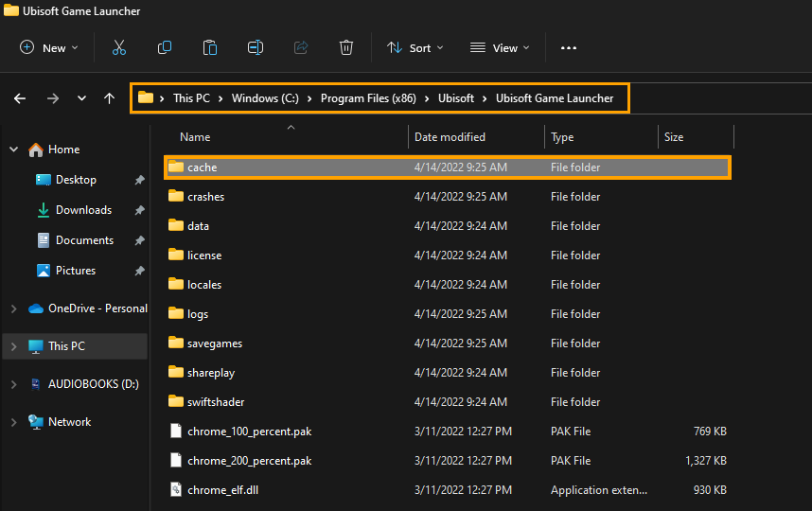Collapse the Home tree section
Screen dimensions: 812x511
coord(14,150)
